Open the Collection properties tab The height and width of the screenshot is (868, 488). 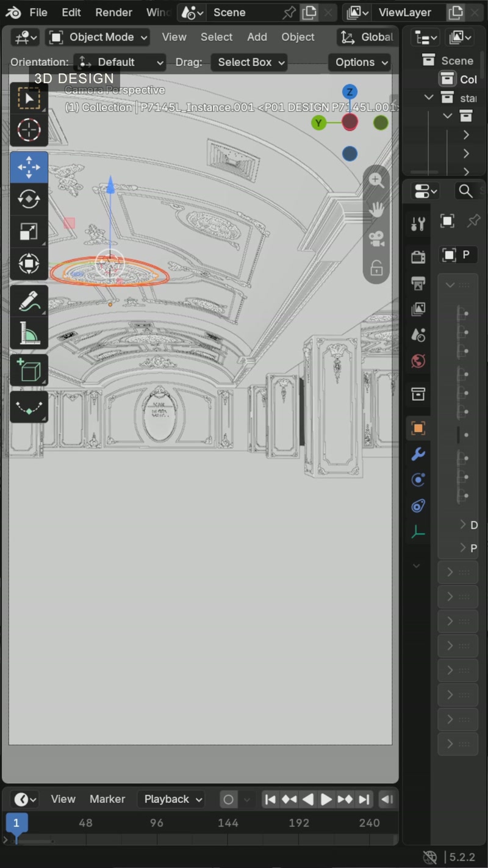(x=418, y=394)
